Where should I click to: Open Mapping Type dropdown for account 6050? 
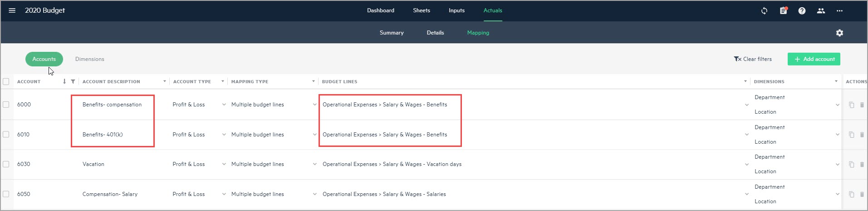(x=314, y=194)
